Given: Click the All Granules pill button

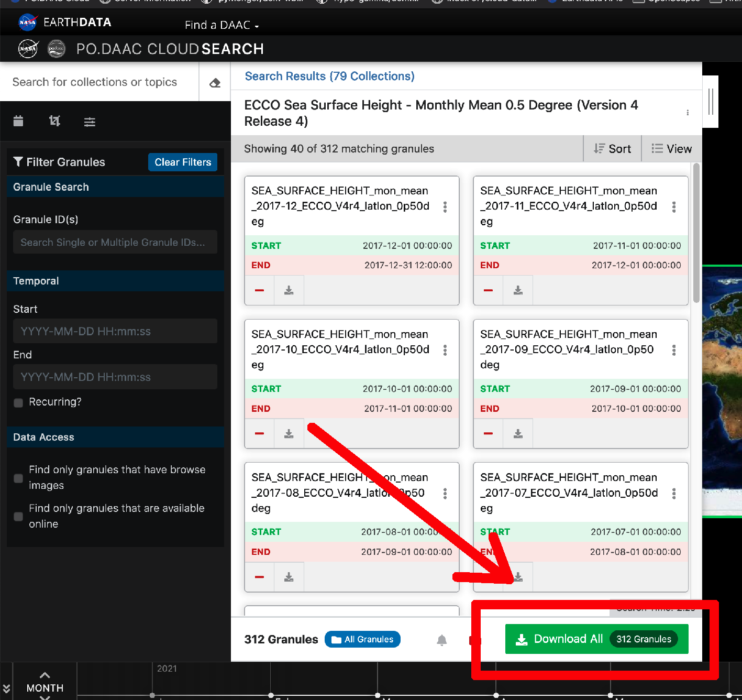Looking at the screenshot, I should [362, 639].
